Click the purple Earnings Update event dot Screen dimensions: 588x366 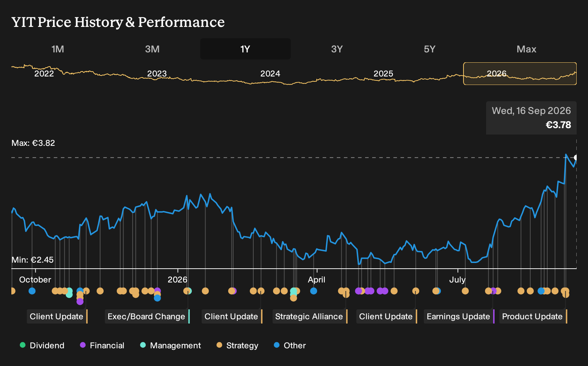(x=494, y=291)
